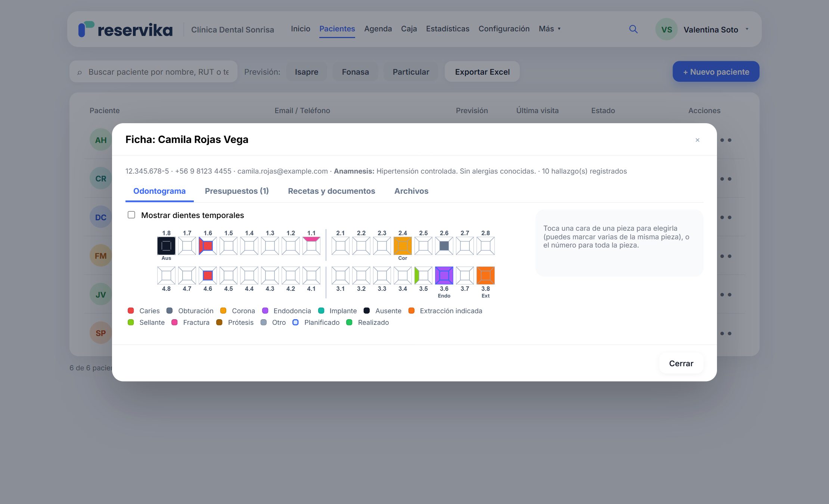Select endodontic tooth 3.6

[444, 276]
